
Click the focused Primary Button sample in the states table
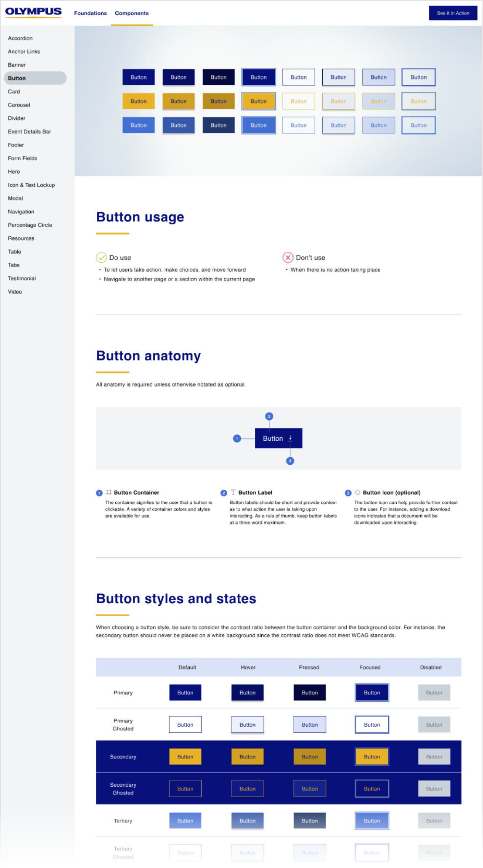[x=372, y=692]
